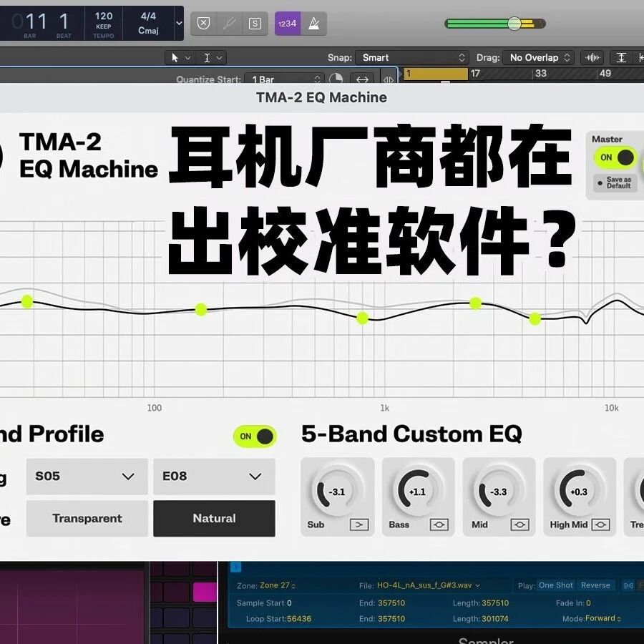Select the Treble band EQ point
644x644 pixels.
coord(535,318)
